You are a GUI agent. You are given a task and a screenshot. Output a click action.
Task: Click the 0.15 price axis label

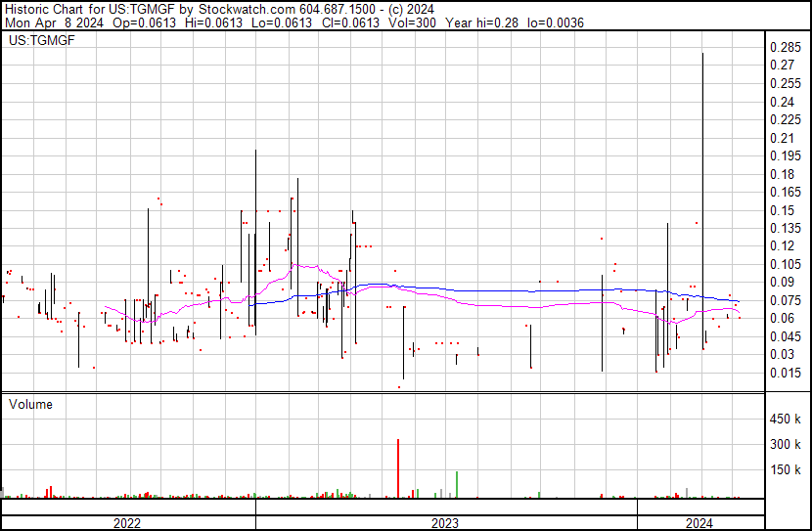coord(783,210)
